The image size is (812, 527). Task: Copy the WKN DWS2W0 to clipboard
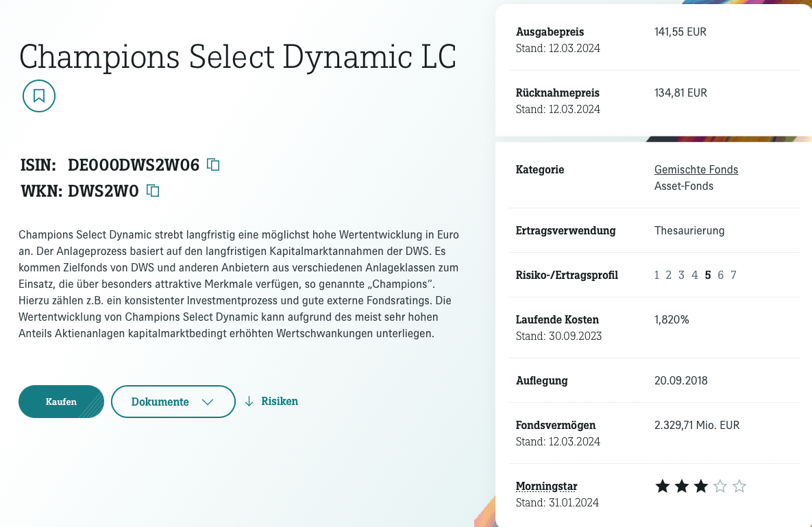click(153, 191)
